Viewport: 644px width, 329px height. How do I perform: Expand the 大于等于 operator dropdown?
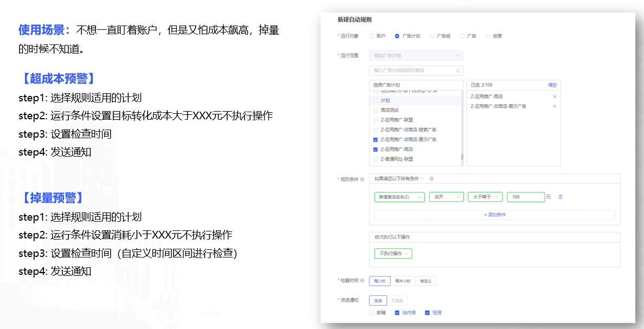click(x=485, y=197)
